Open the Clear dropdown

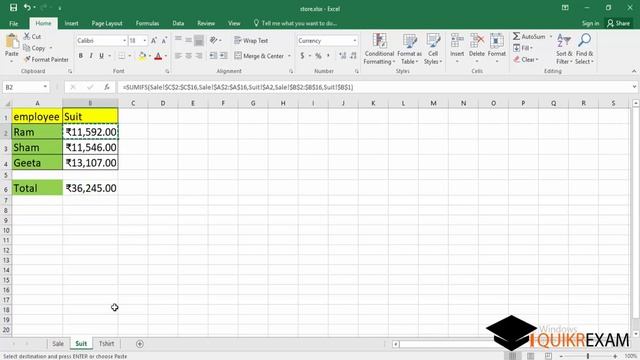coord(526,60)
